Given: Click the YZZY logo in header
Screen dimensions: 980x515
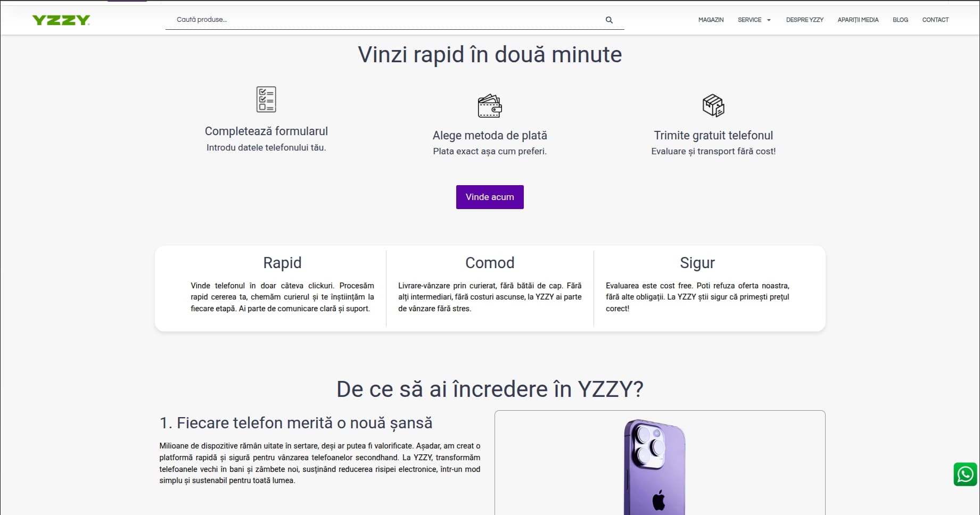Looking at the screenshot, I should (61, 20).
